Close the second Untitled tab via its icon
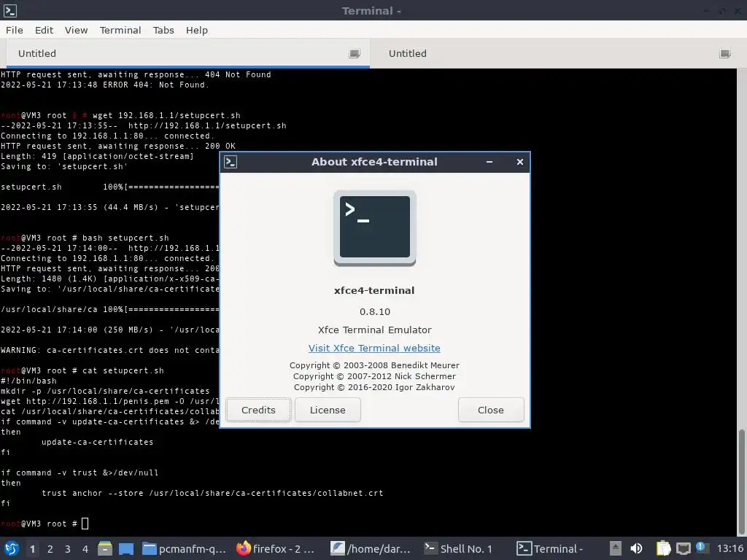Image resolution: width=747 pixels, height=560 pixels. tap(724, 53)
